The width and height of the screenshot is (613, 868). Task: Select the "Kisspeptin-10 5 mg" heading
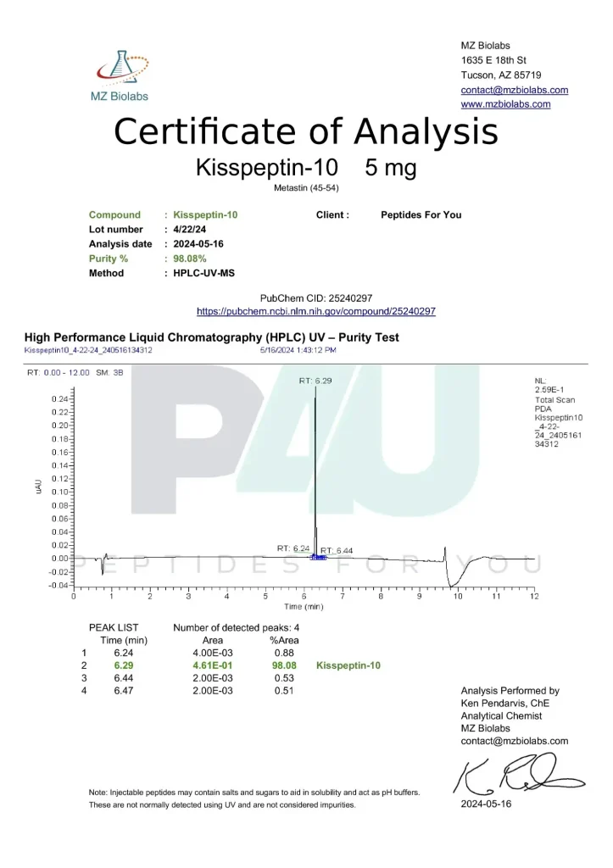306,167
